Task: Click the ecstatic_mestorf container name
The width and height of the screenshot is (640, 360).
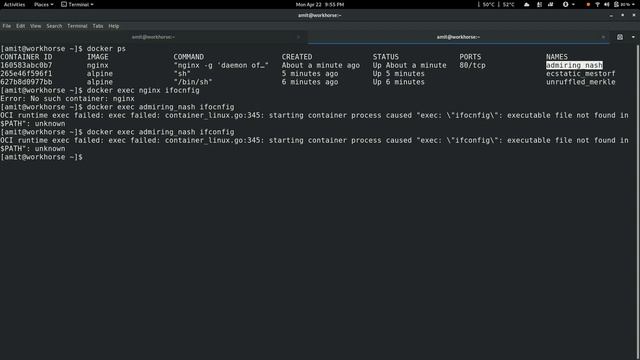Action: coord(580,74)
